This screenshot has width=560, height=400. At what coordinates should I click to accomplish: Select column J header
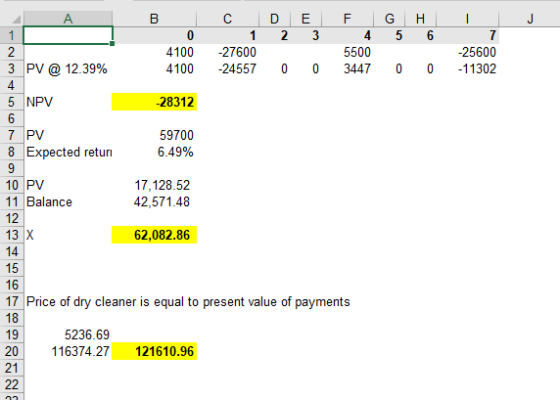[530, 19]
